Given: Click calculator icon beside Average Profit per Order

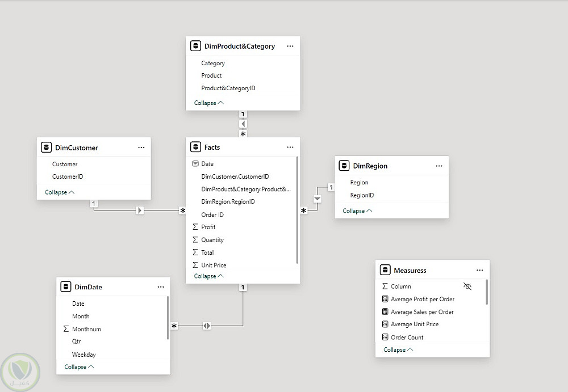Looking at the screenshot, I should pyautogui.click(x=385, y=299).
